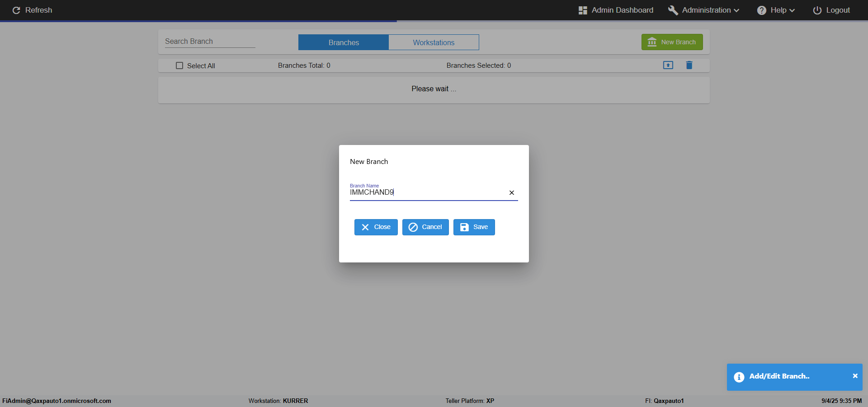Click the date and time in status bar
Screen dimensions: 868x407
tap(842, 401)
